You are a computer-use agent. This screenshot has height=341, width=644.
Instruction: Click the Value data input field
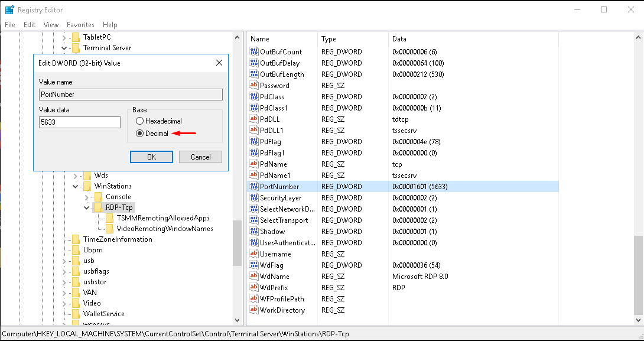(80, 122)
